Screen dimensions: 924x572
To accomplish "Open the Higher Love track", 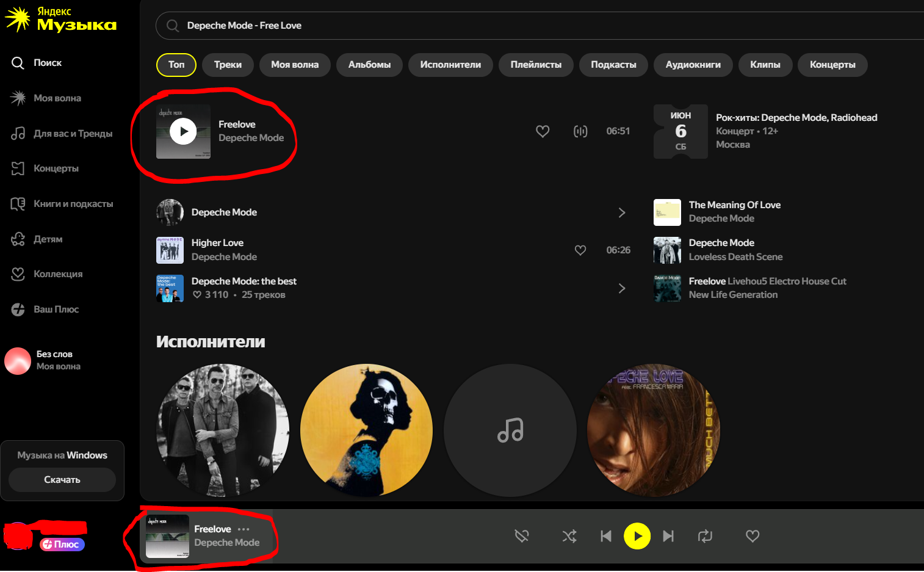I will [x=217, y=243].
